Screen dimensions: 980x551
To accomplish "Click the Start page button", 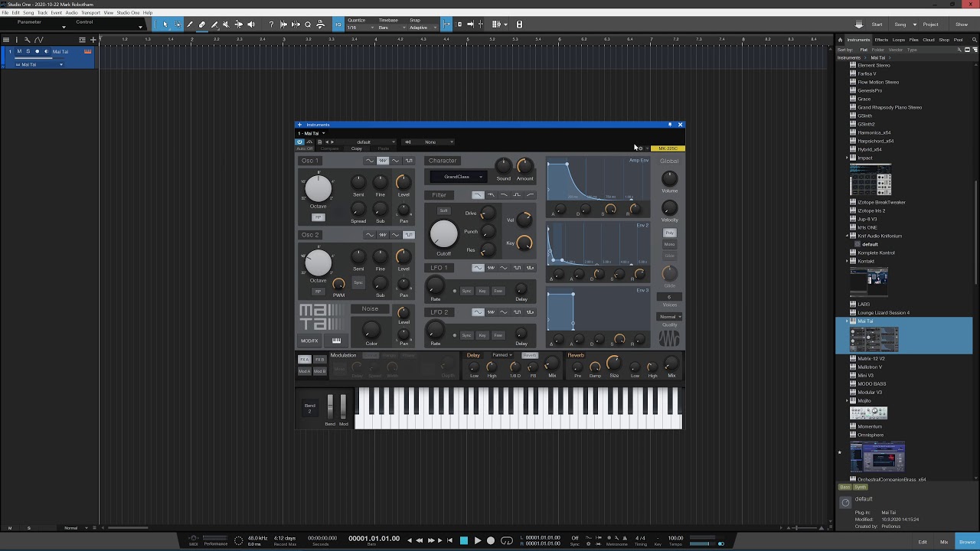I will (x=877, y=24).
